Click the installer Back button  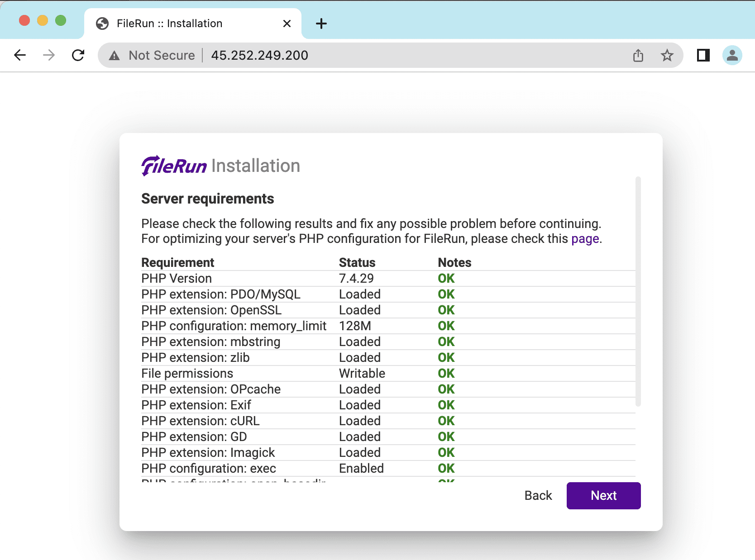click(x=538, y=496)
